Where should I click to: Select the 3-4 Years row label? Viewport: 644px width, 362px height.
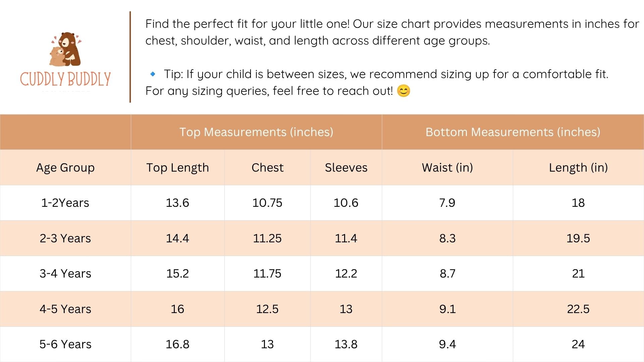click(65, 274)
